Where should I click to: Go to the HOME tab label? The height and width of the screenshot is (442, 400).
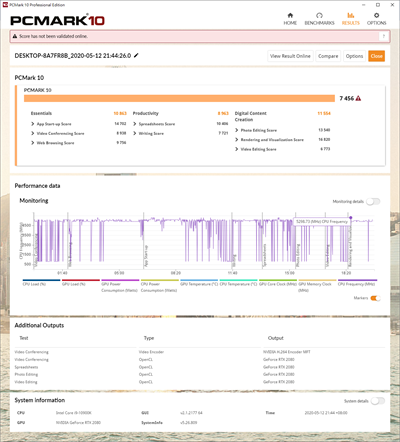(290, 23)
